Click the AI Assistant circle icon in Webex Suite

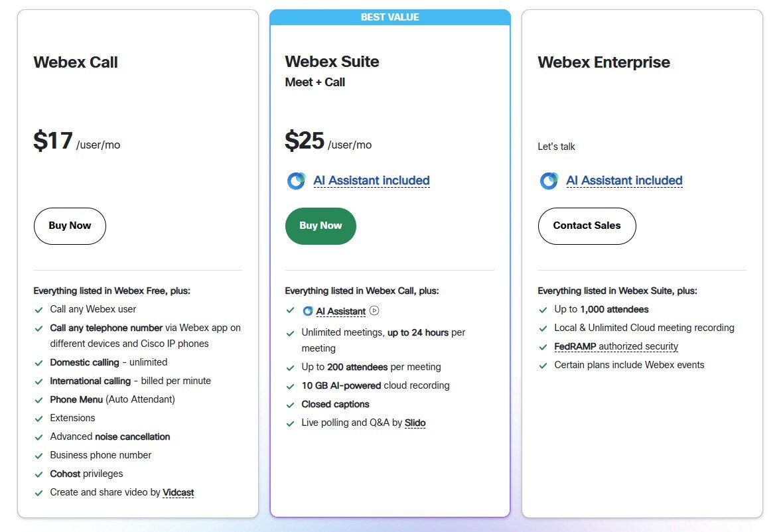click(296, 180)
